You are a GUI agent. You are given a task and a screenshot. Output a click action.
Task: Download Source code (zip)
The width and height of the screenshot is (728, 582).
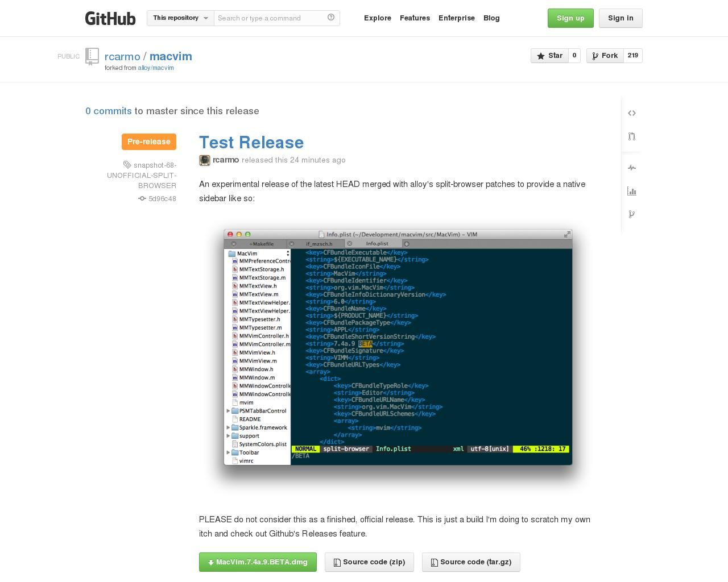tap(369, 562)
